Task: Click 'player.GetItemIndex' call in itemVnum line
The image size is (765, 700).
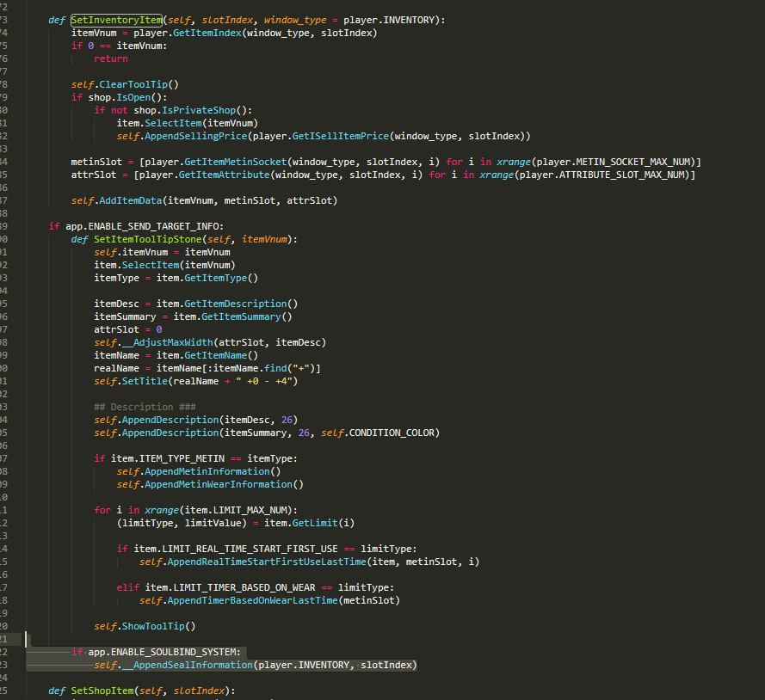Action: 188,34
